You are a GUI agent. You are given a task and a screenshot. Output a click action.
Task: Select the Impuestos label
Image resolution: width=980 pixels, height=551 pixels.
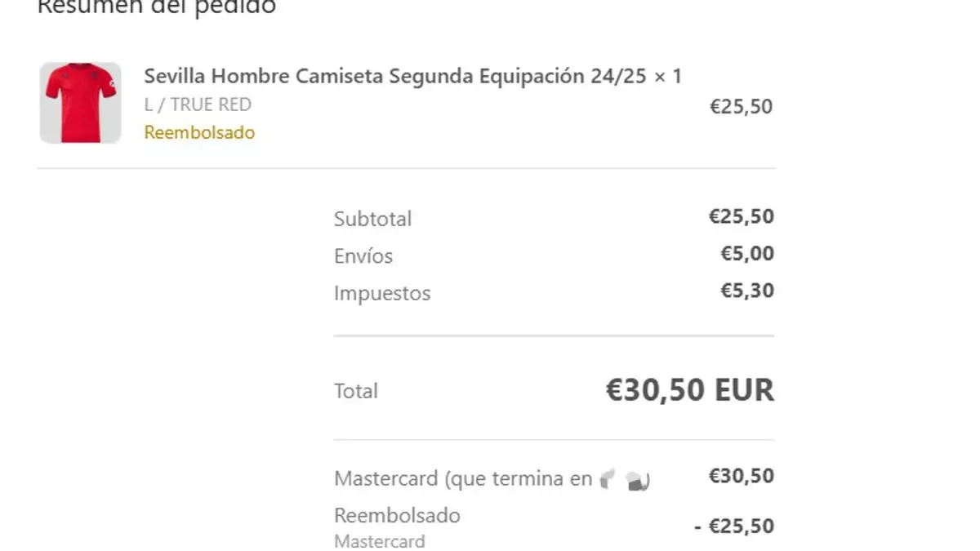point(382,293)
